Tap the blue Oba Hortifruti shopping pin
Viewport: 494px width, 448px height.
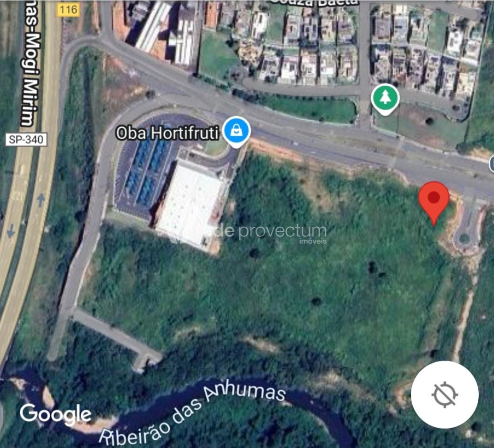[237, 132]
